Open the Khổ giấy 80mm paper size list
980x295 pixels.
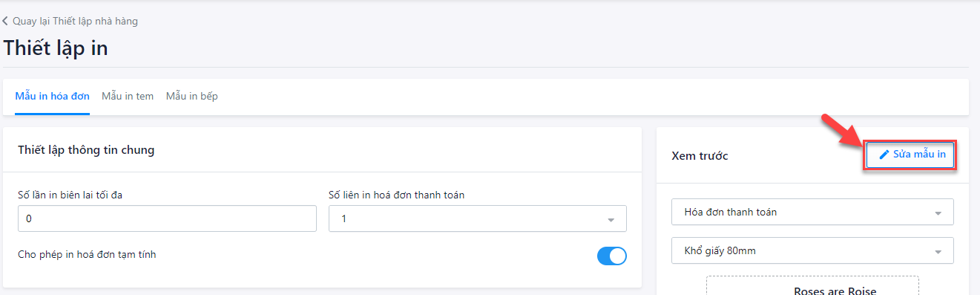point(812,250)
